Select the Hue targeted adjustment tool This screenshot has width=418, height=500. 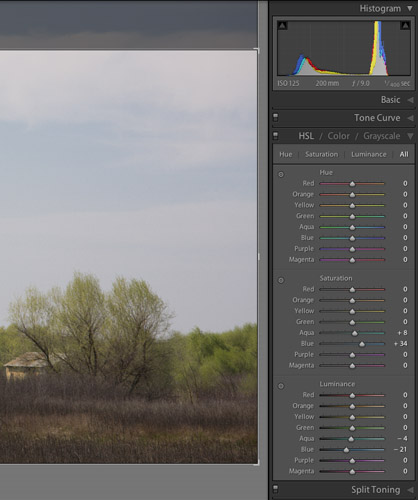(281, 174)
